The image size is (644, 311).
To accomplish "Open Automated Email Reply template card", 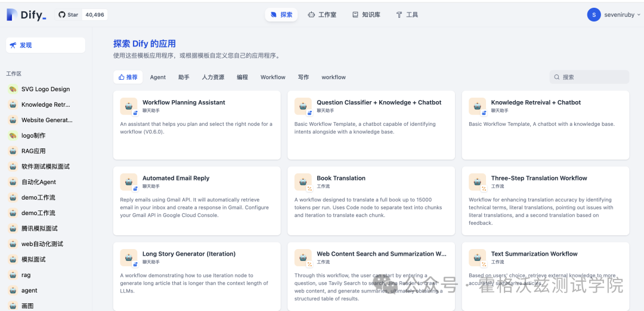I will (x=197, y=201).
